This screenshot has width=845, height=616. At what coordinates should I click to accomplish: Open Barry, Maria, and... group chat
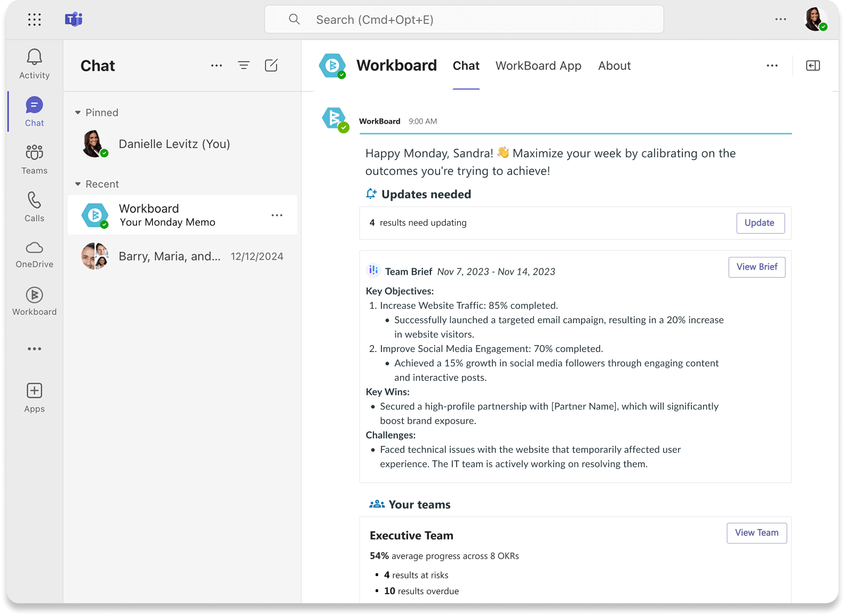pyautogui.click(x=182, y=257)
